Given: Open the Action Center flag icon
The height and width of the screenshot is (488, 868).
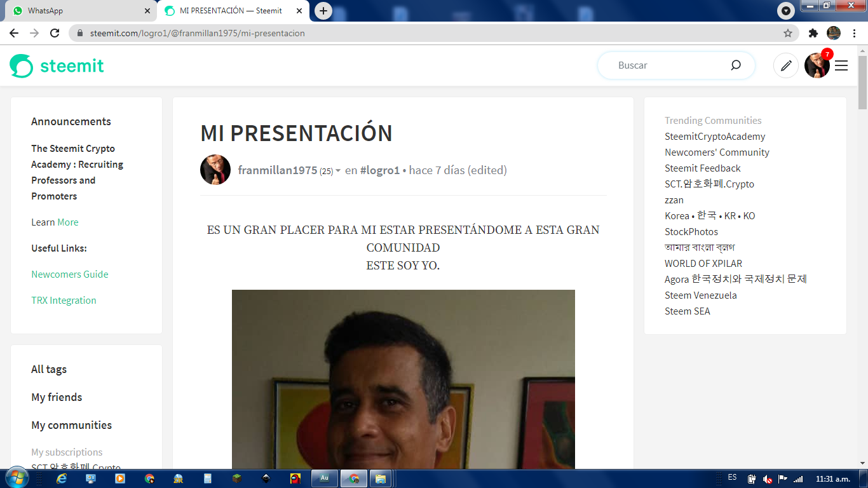Looking at the screenshot, I should [783, 479].
